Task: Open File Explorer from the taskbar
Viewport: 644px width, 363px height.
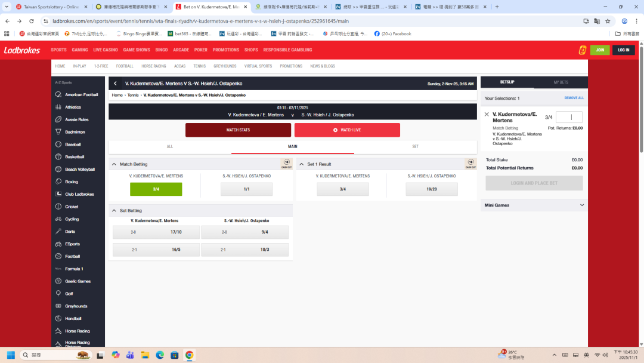Action: pos(145,355)
